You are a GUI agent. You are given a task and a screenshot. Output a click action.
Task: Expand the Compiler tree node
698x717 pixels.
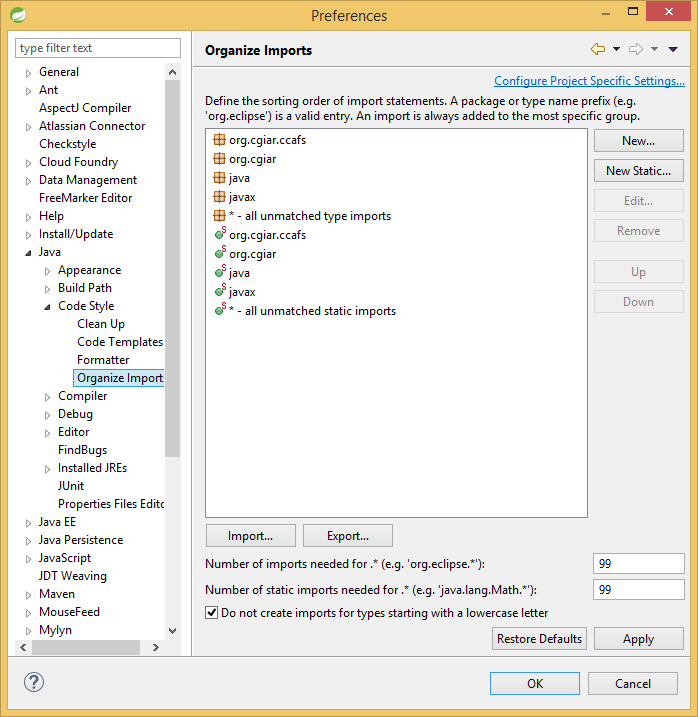tap(47, 397)
